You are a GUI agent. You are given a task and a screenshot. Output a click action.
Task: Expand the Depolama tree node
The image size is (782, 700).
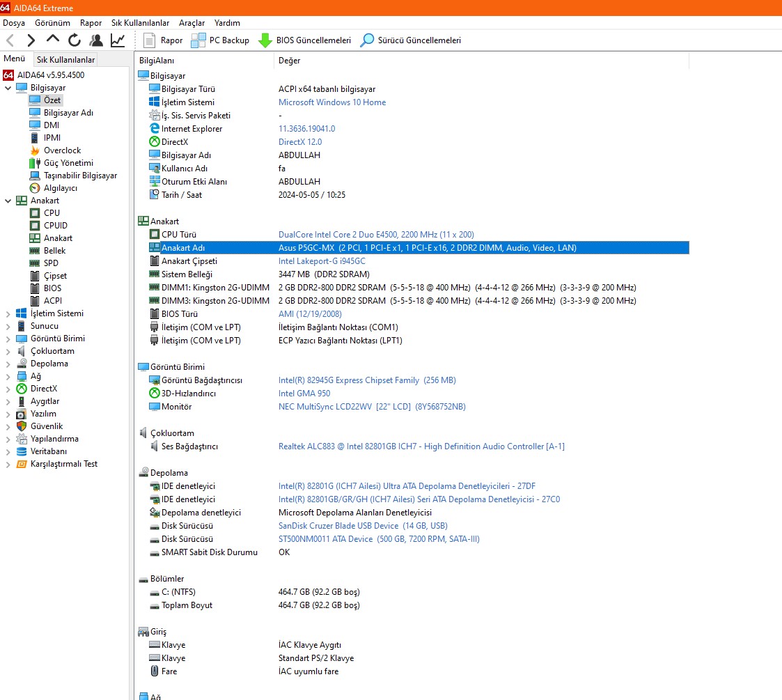(x=8, y=364)
